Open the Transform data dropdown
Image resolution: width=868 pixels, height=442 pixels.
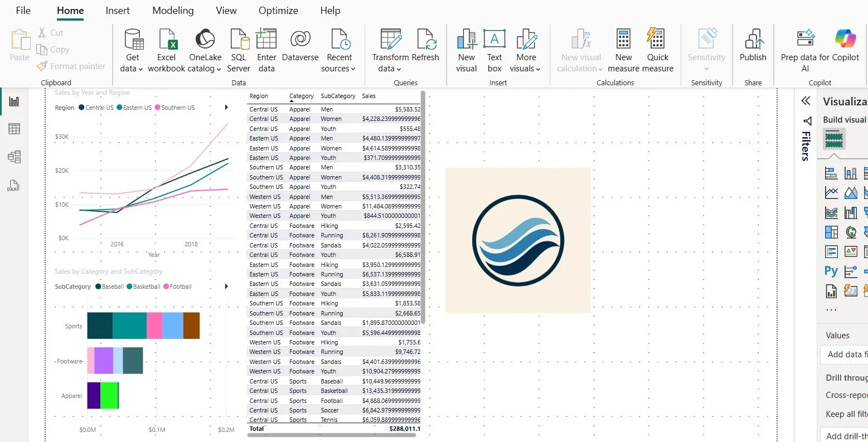coord(390,51)
